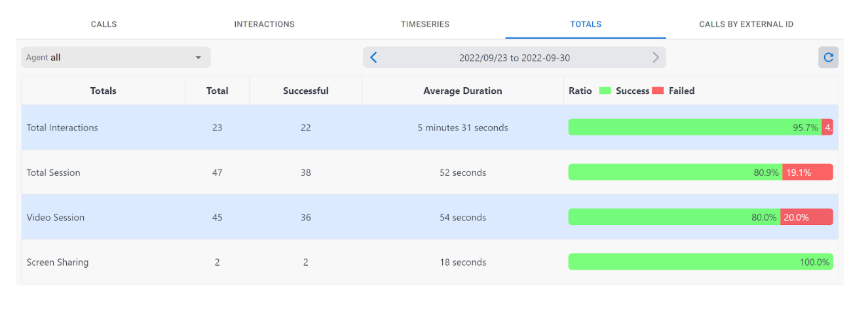Click the red Failed legend swatch

point(658,91)
